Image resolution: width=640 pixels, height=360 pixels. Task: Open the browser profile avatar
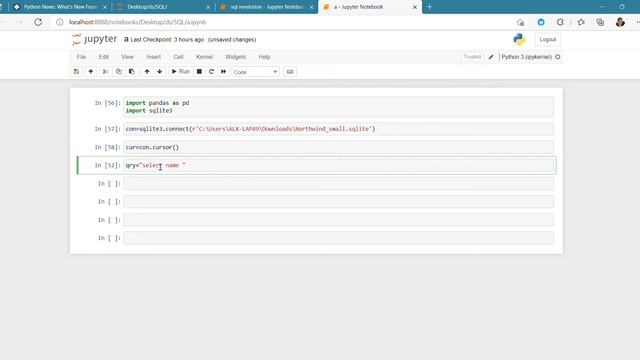point(620,22)
